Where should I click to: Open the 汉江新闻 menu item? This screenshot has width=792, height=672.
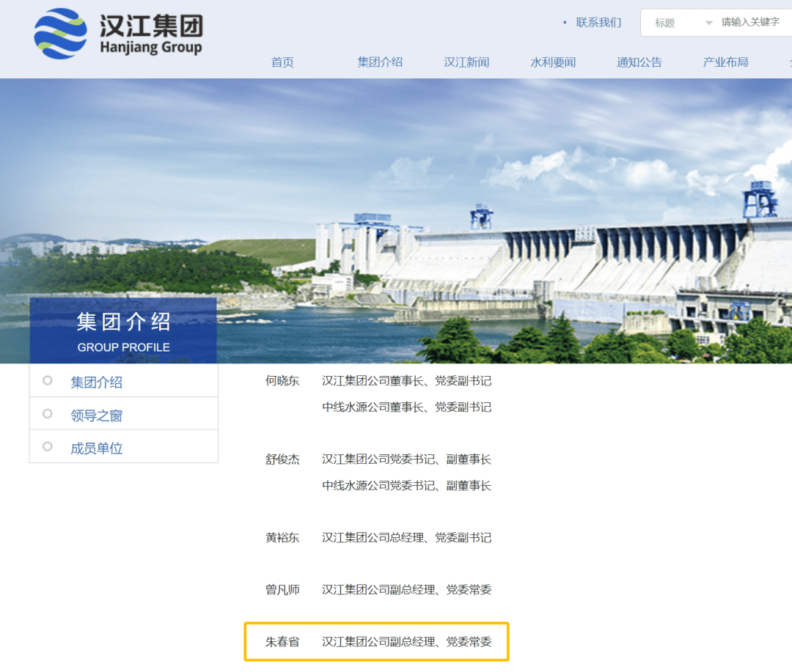tap(466, 62)
